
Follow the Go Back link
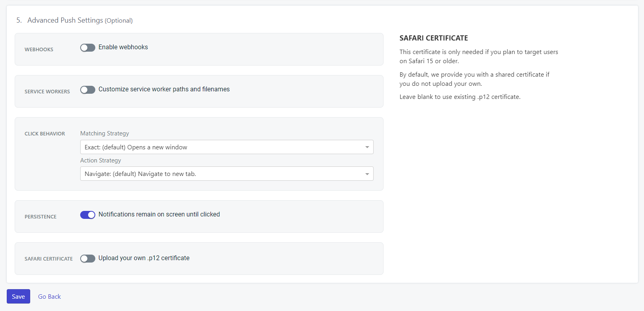[49, 297]
